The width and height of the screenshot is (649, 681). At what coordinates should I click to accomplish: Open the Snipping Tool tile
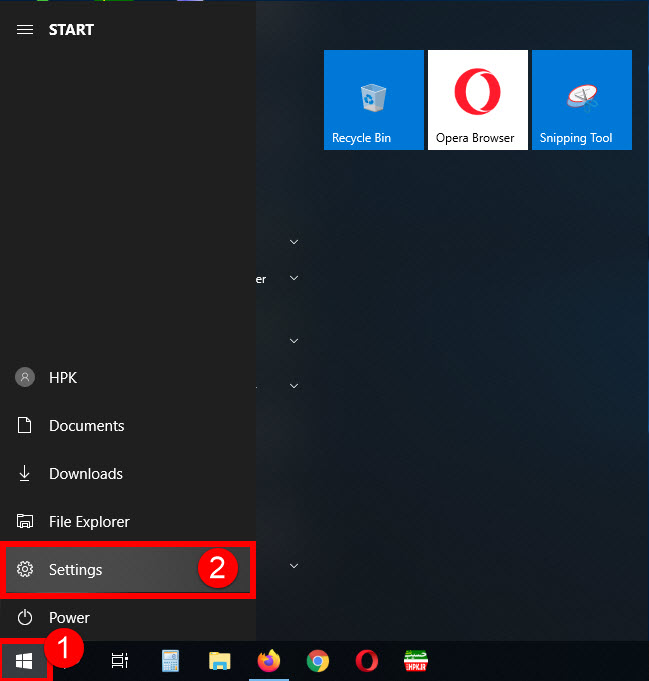(581, 100)
